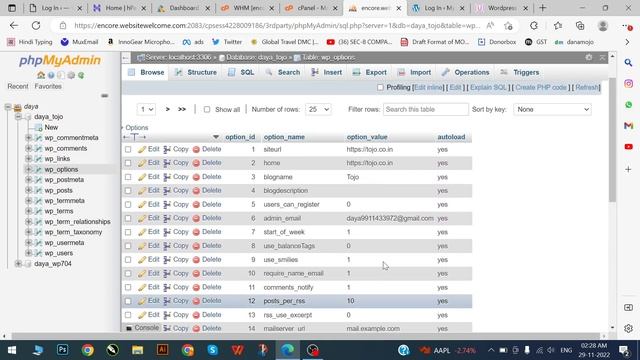Expand wp_posts table node
This screenshot has height=360, width=640.
(29, 190)
